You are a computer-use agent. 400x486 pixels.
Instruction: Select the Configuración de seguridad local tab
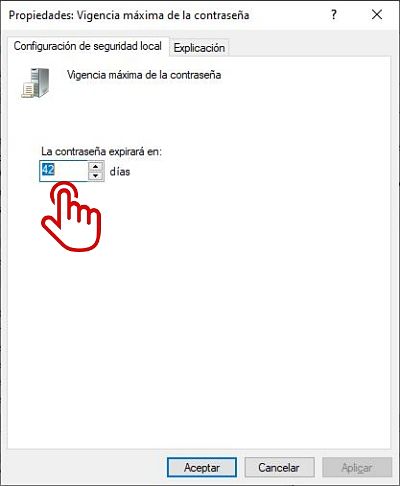[x=88, y=46]
